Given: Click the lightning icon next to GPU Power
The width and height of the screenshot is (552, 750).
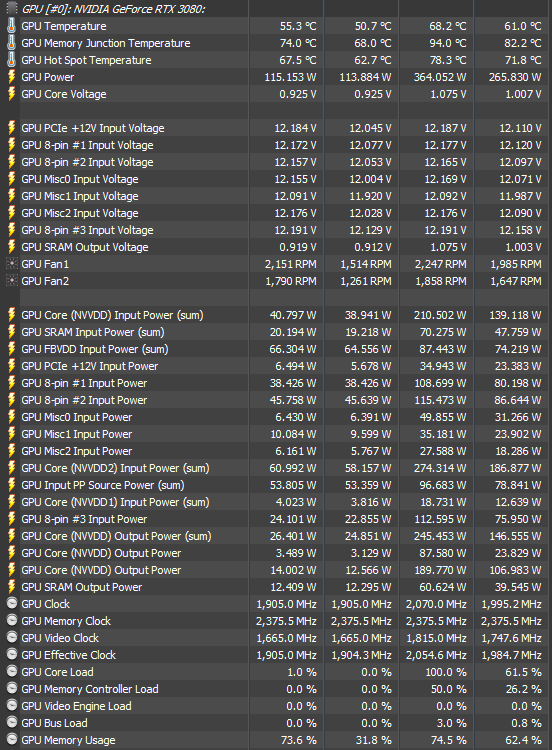Looking at the screenshot, I should point(11,77).
